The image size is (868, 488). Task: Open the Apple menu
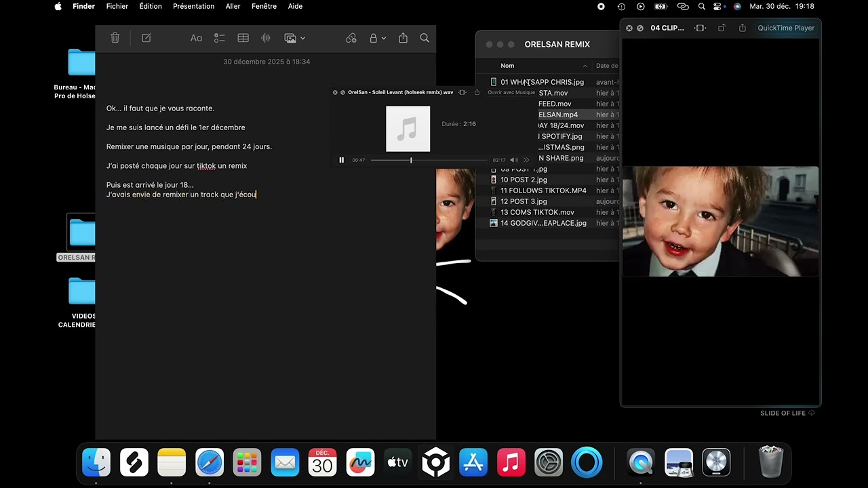[x=58, y=6]
